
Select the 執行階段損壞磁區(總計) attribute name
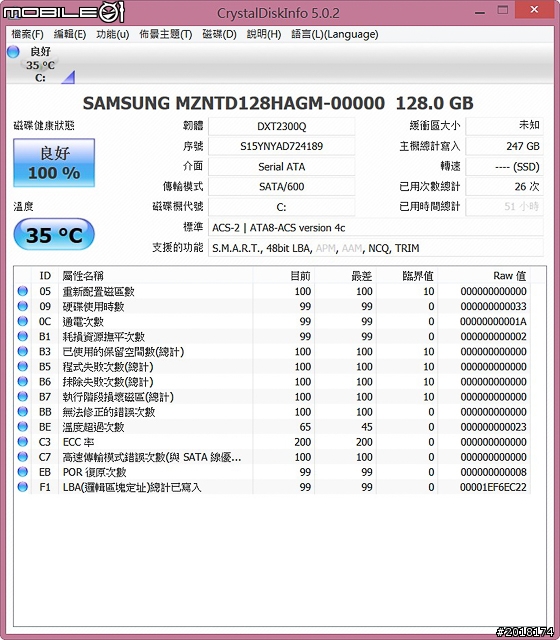point(118,397)
